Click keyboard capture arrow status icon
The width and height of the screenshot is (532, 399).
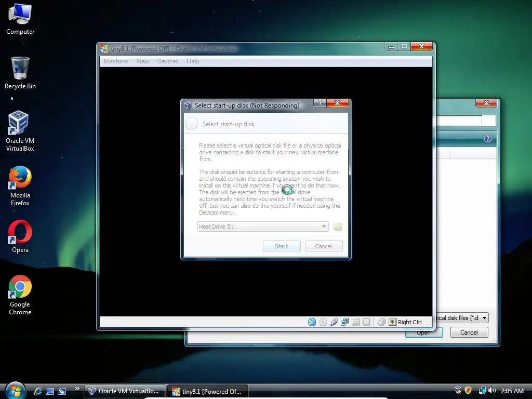tap(393, 322)
